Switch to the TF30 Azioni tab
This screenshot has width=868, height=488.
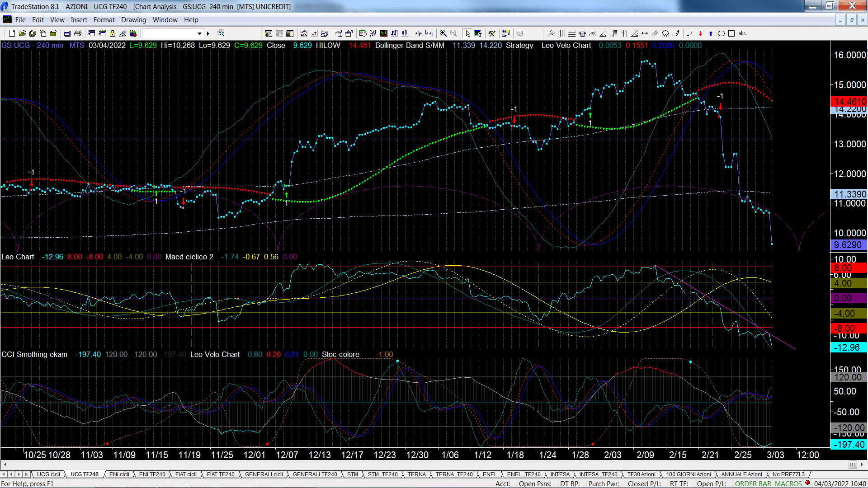click(x=642, y=474)
